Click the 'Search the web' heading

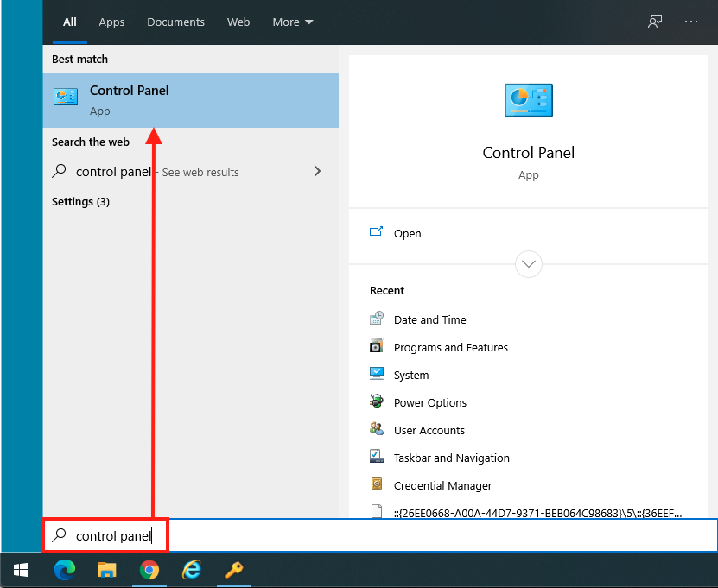pyautogui.click(x=91, y=142)
